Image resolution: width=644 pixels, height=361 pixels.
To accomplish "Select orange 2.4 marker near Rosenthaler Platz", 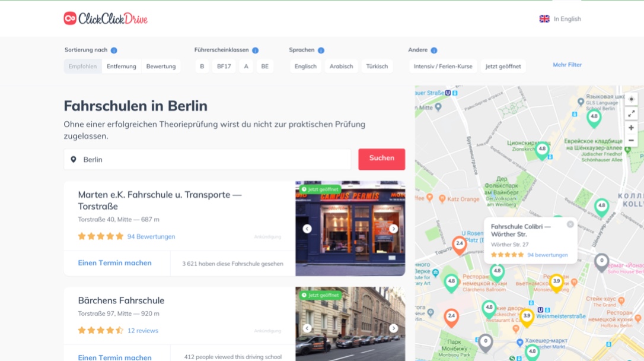I will click(460, 245).
